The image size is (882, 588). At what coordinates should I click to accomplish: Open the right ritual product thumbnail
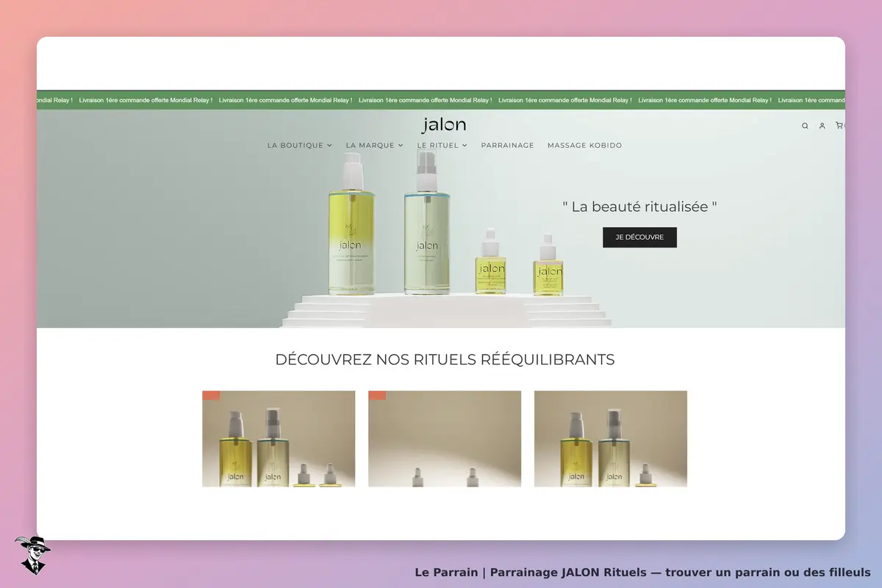coord(611,439)
